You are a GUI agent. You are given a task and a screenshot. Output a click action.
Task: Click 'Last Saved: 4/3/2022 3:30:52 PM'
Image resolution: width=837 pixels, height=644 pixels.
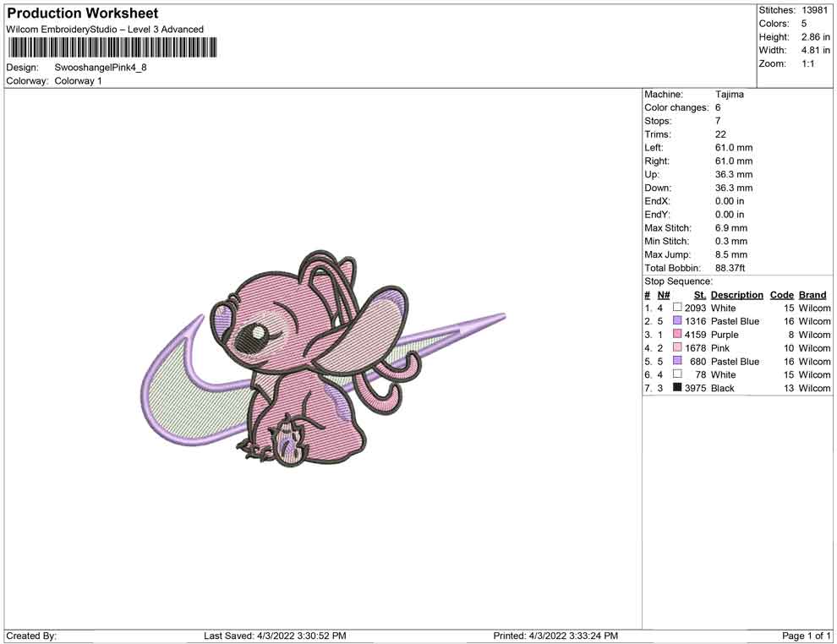275,636
